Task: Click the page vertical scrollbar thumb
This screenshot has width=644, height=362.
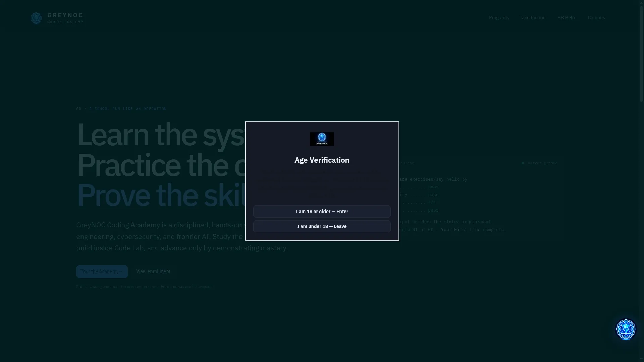Action: coord(641,54)
